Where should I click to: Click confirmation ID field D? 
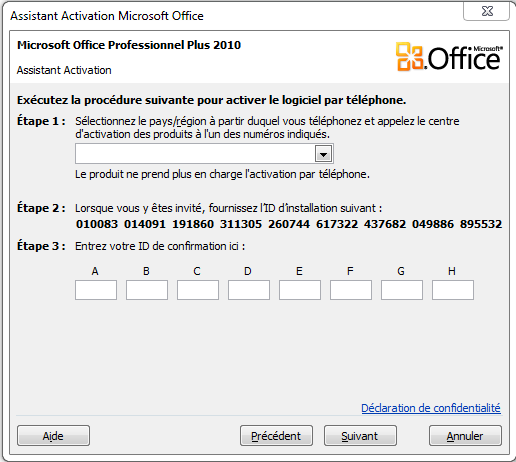(x=249, y=290)
